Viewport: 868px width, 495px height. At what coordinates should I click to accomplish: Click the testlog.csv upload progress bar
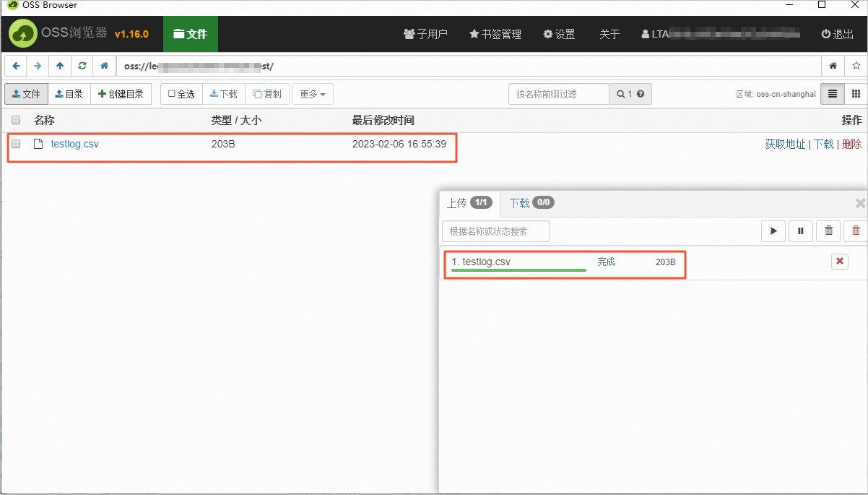[518, 270]
